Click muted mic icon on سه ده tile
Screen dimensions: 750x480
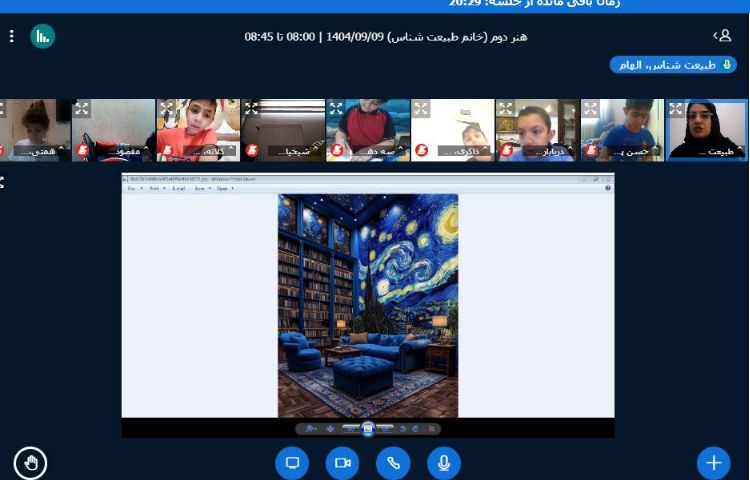pos(337,150)
